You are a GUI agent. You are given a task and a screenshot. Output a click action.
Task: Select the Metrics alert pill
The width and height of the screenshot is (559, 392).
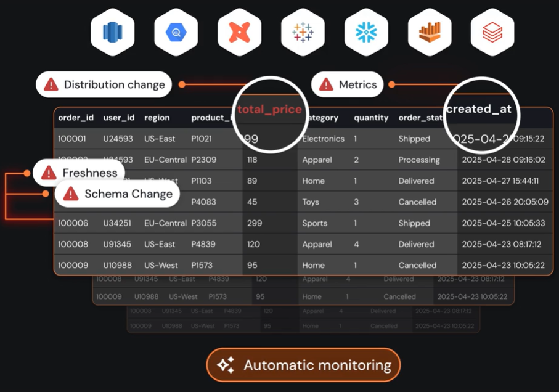(347, 84)
